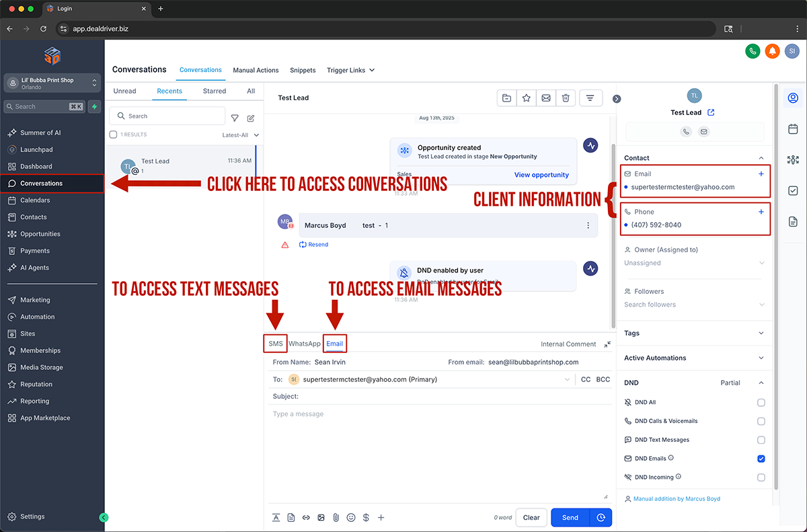Open message options for Marcus Boyd
This screenshot has height=532, width=807.
(588, 225)
